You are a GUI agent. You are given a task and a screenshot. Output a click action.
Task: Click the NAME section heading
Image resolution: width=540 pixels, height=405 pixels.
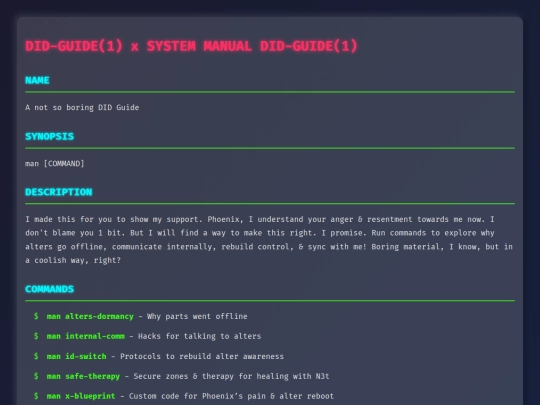point(37,80)
